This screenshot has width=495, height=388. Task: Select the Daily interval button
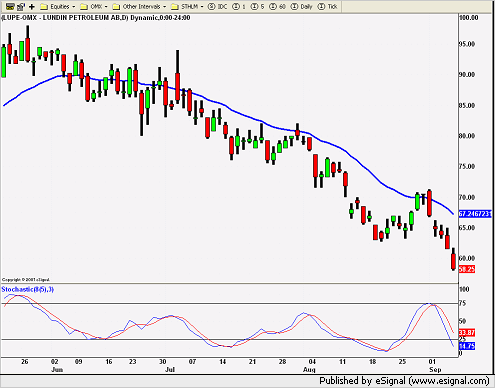coord(301,6)
